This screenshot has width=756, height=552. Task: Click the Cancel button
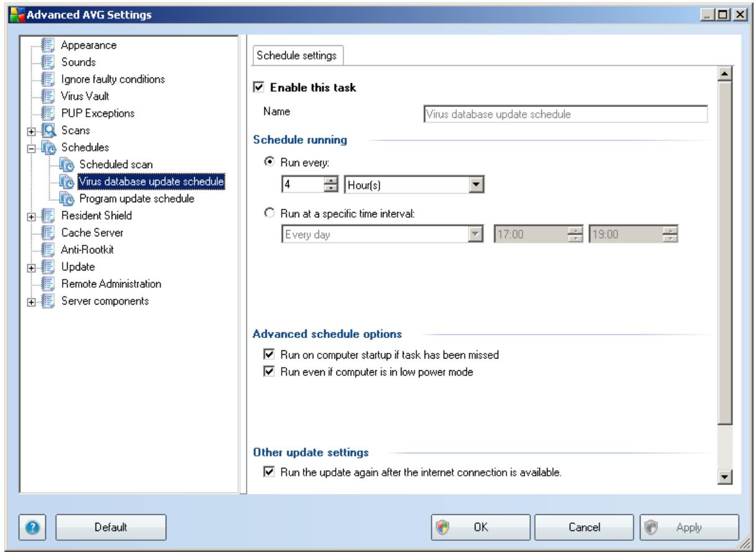pyautogui.click(x=583, y=527)
